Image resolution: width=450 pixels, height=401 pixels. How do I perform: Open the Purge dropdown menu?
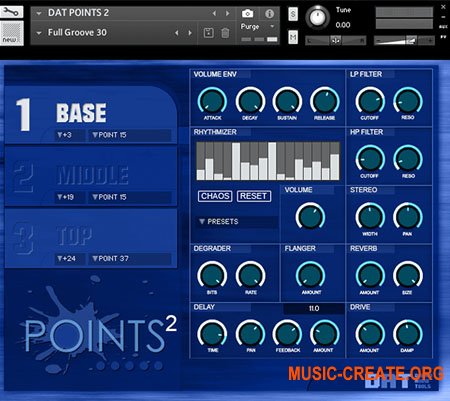(257, 27)
